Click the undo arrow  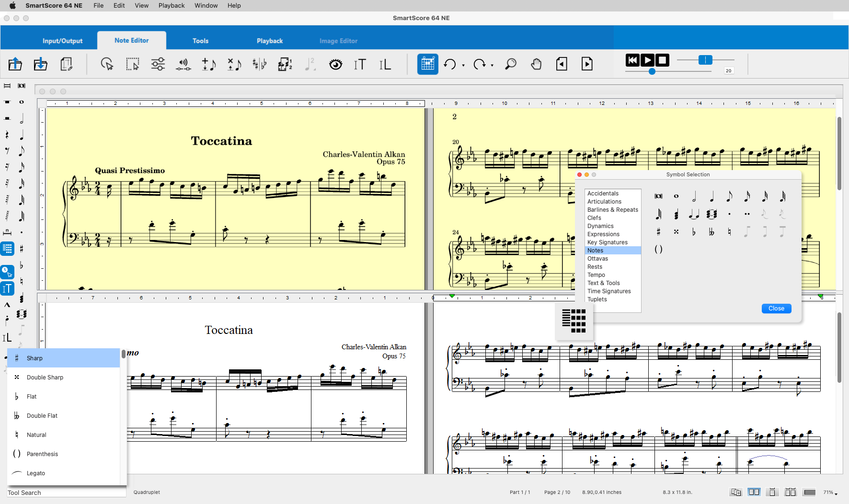(x=449, y=64)
